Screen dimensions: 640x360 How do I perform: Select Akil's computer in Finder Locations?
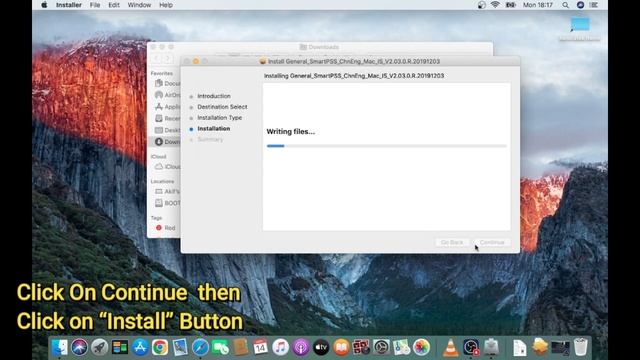167,191
